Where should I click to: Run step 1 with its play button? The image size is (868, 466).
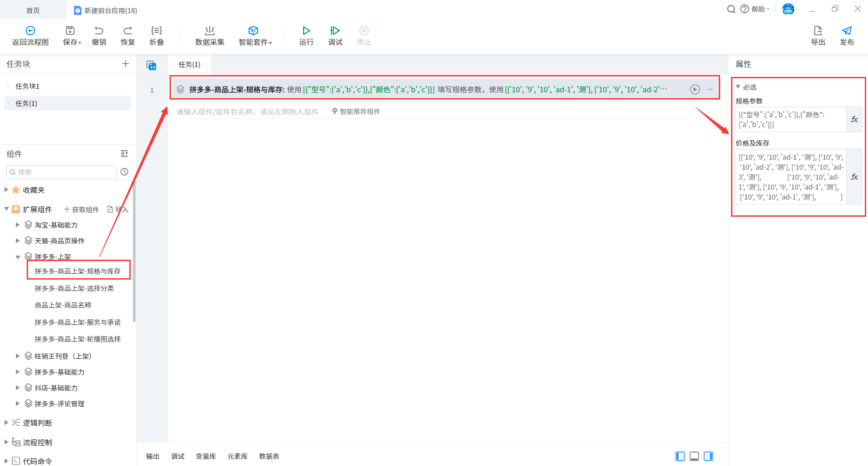[694, 90]
